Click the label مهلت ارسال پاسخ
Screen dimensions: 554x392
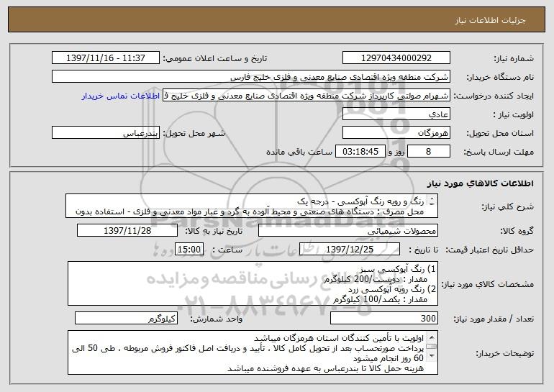(x=499, y=152)
